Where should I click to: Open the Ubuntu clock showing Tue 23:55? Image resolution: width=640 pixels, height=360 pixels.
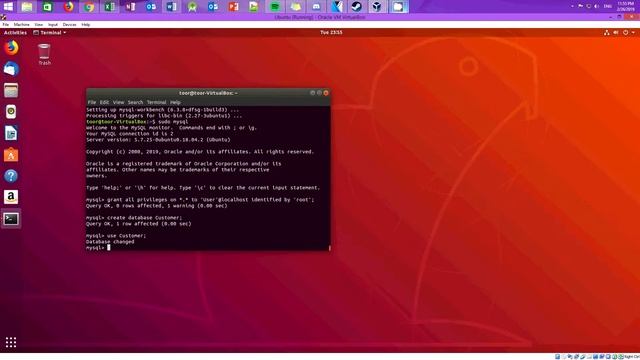click(331, 33)
